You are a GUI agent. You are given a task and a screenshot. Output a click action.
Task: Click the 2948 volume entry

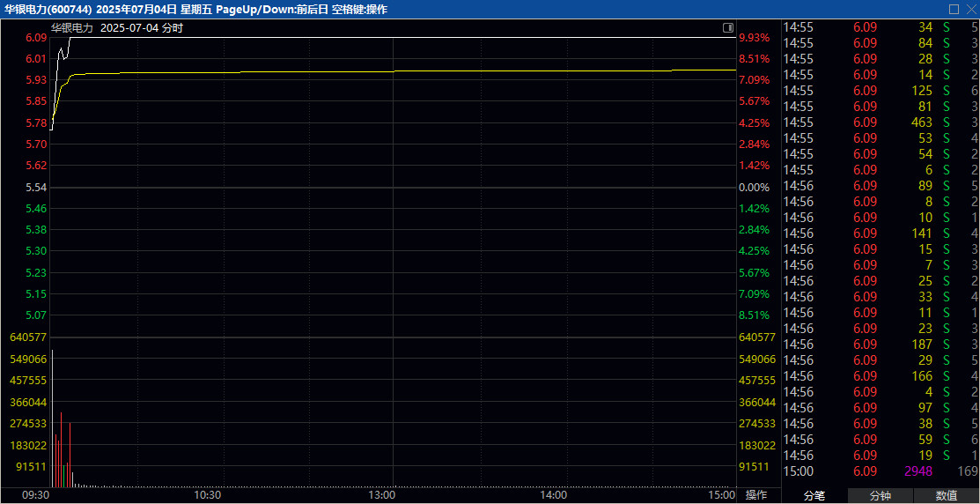pos(917,471)
